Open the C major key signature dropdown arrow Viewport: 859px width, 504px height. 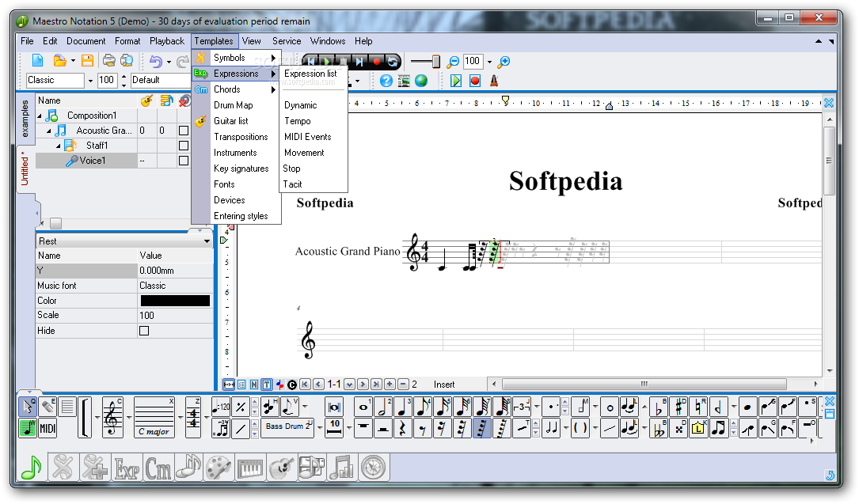pos(181,417)
